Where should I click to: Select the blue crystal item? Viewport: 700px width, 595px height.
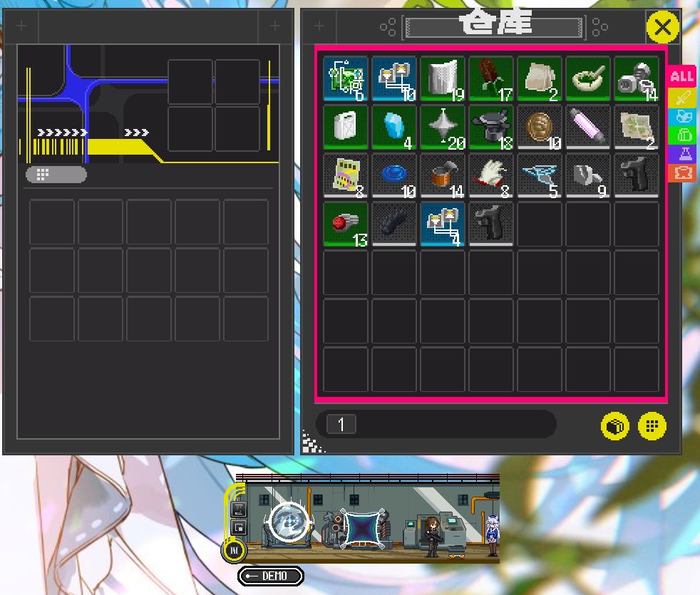tap(394, 128)
